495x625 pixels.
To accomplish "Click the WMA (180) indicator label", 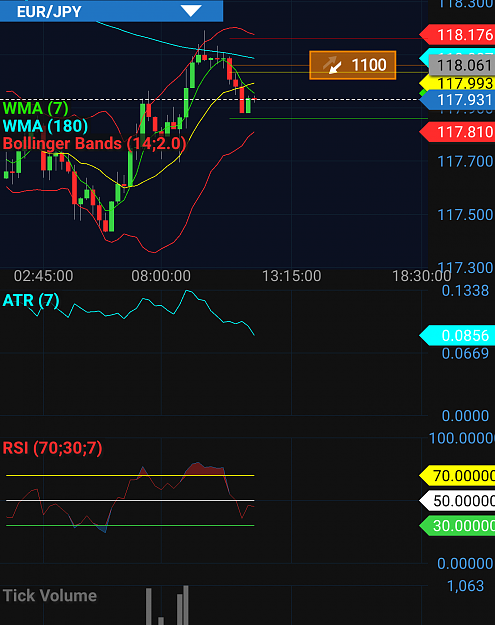I will pos(45,126).
